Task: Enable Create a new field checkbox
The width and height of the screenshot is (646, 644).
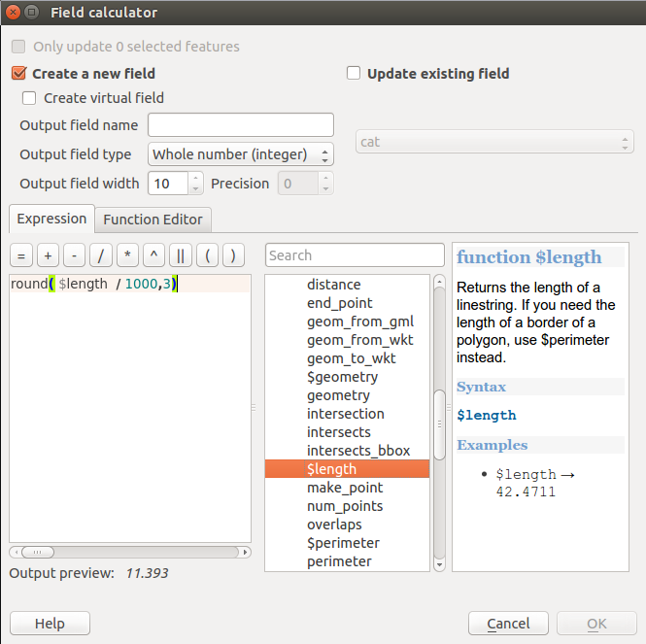Action: [x=19, y=74]
